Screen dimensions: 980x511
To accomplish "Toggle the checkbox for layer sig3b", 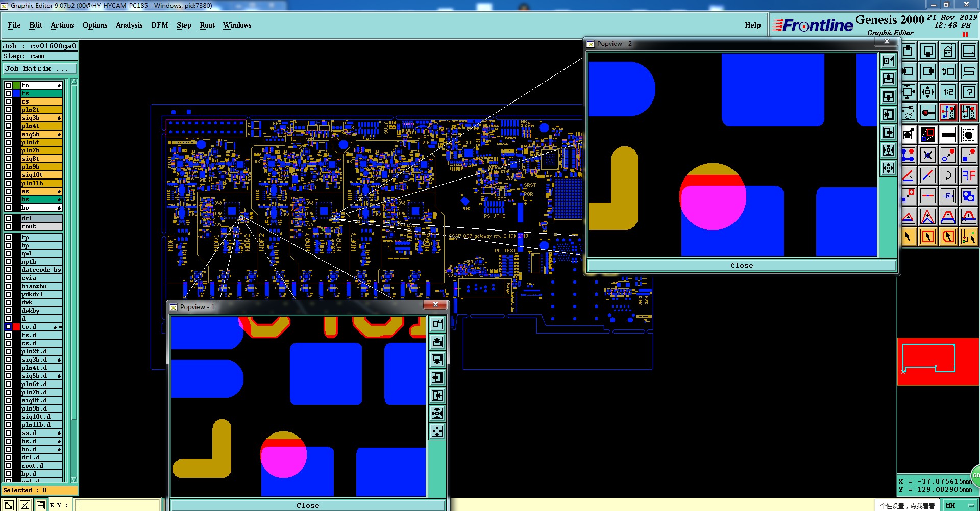I will click(x=8, y=118).
